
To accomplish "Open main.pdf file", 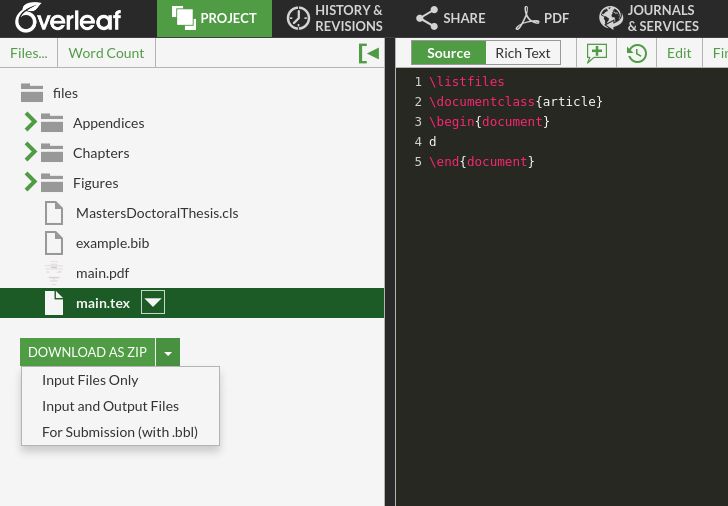I will (x=102, y=273).
